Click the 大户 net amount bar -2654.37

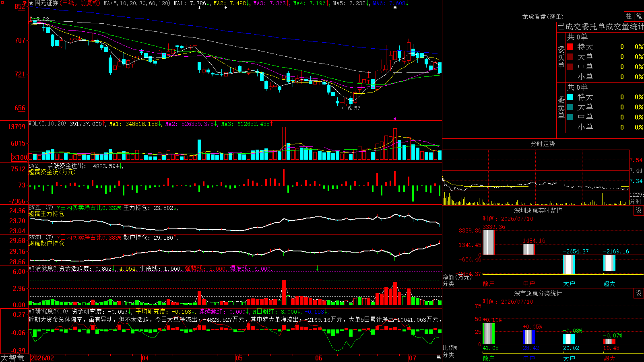[569, 264]
